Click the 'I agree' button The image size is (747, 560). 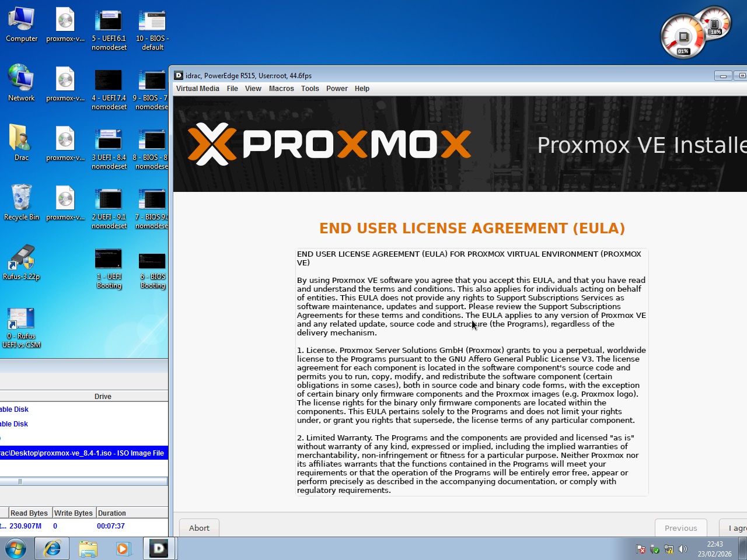pyautogui.click(x=734, y=528)
